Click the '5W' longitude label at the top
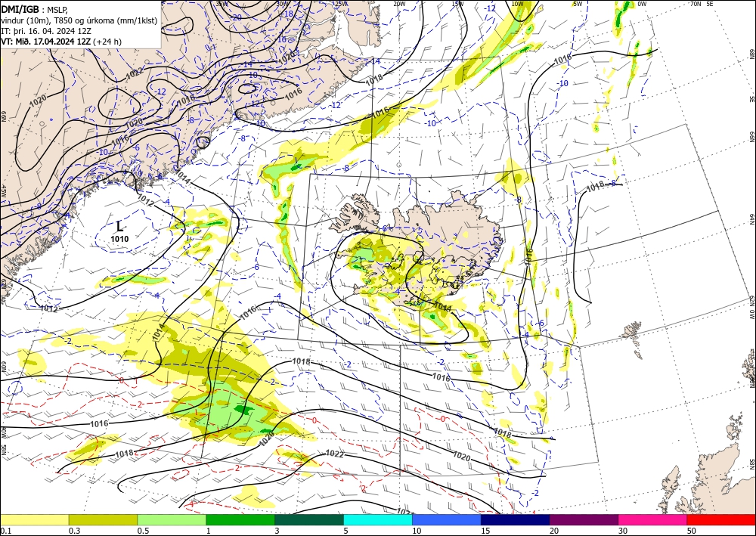 point(578,4)
